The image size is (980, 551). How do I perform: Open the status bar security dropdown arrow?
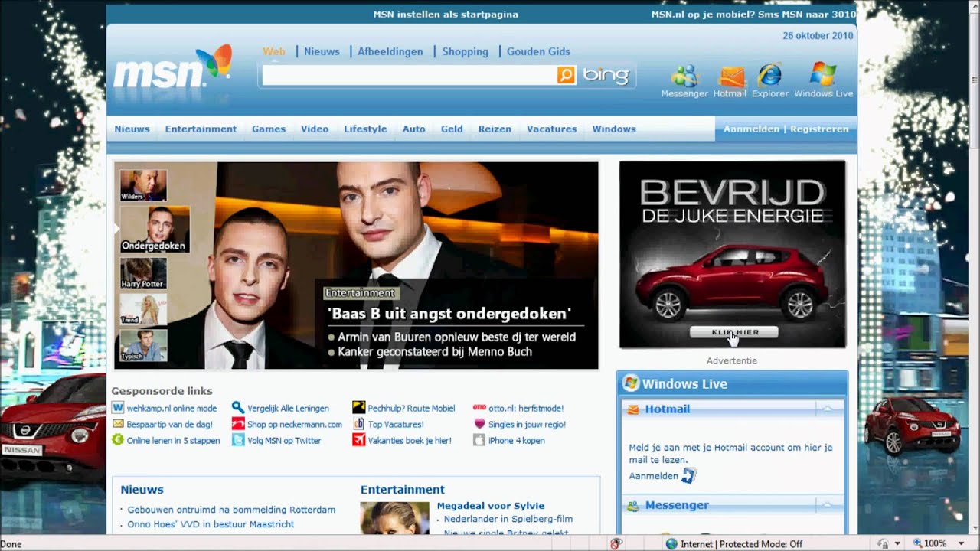pyautogui.click(x=899, y=543)
